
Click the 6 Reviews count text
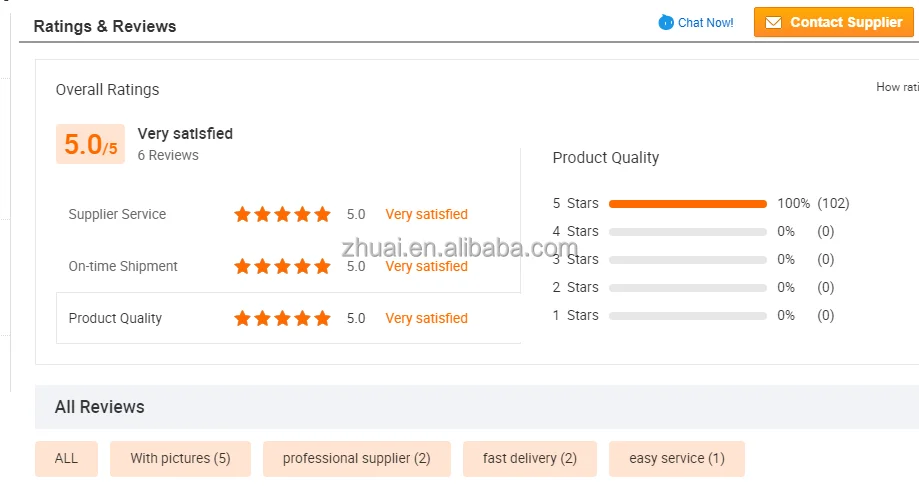pos(168,155)
